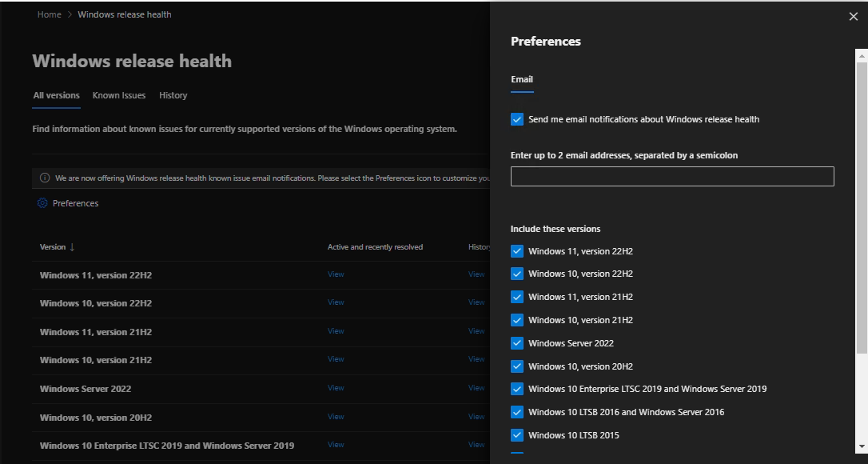View active issues for Windows 11 22H2

[336, 274]
